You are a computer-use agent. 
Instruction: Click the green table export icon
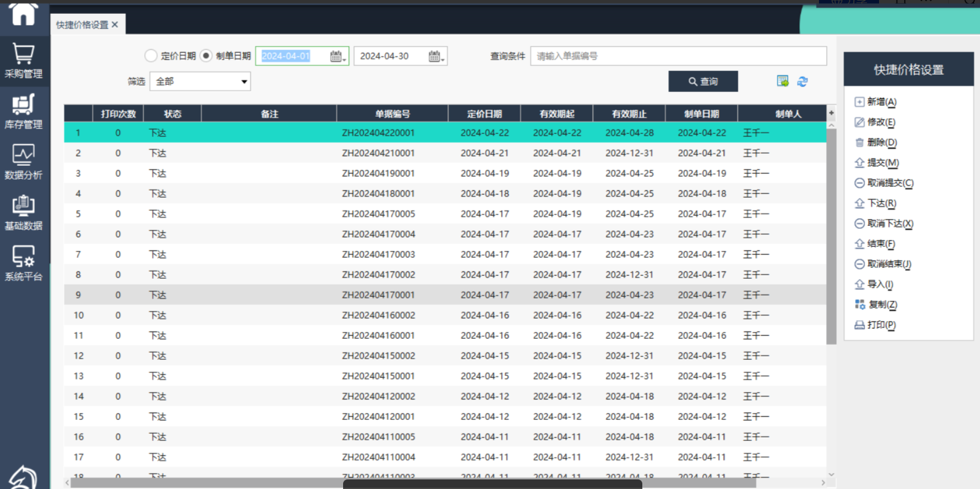click(x=782, y=81)
